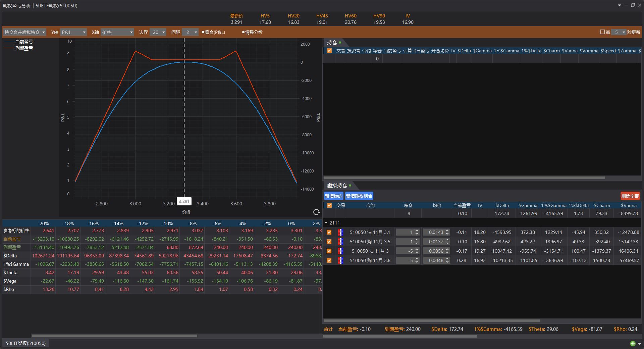This screenshot has width=644, height=349.
Task: Toggle the select-all checkbox in 虚拟持仓 header
Action: coord(329,205)
